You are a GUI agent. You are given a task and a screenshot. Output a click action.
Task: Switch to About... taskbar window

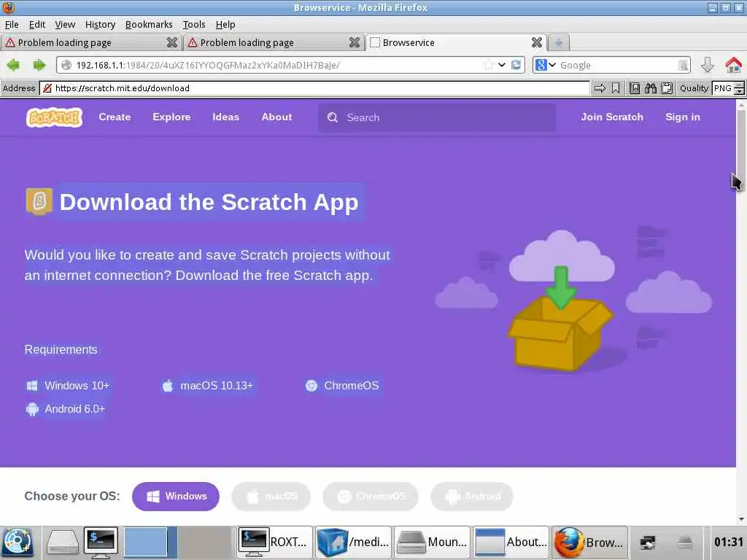click(510, 542)
